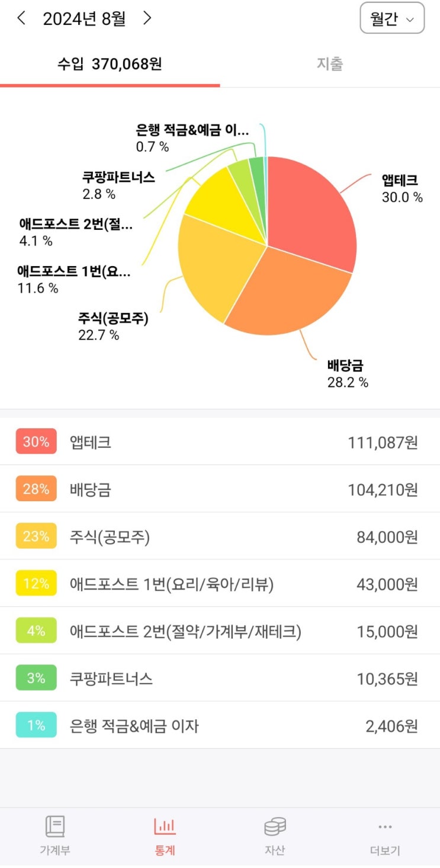Open the 배당금 104,210원 list row
The width and height of the screenshot is (440, 868).
click(x=220, y=489)
